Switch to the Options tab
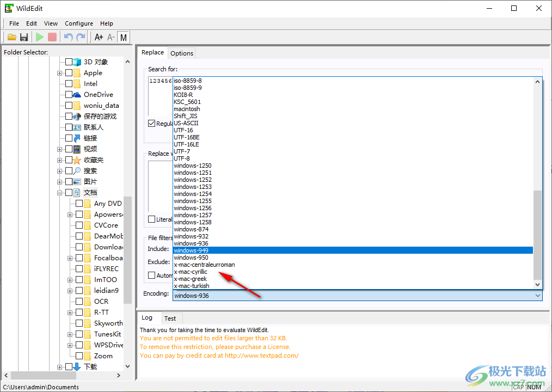The height and width of the screenshot is (392, 552). [182, 53]
